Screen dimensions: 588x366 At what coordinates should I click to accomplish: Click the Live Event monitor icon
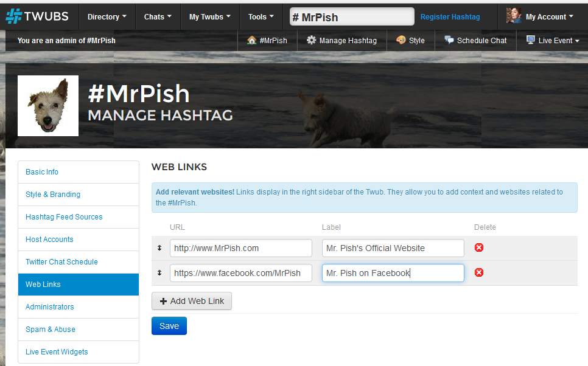[530, 40]
